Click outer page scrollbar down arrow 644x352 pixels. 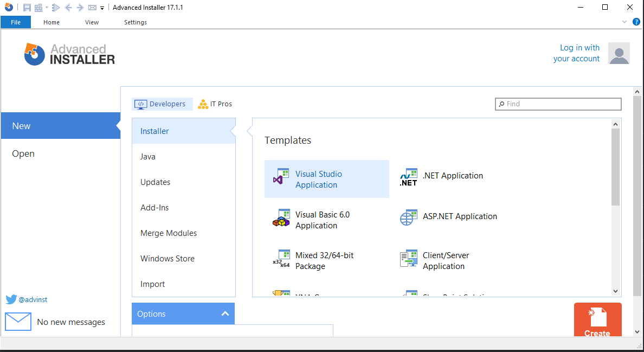point(637,332)
